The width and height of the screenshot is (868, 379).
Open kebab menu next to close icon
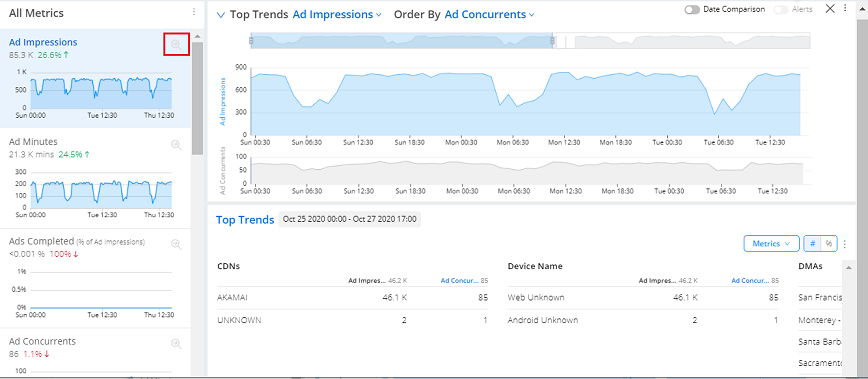coord(845,8)
